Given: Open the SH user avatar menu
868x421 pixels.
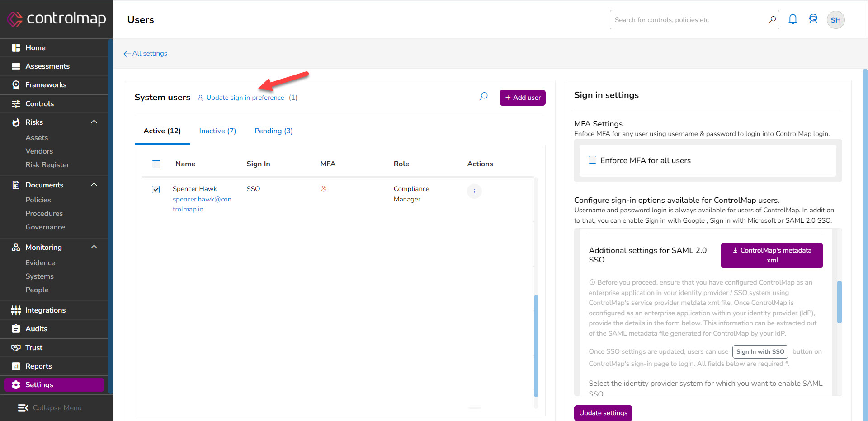Looking at the screenshot, I should 835,20.
